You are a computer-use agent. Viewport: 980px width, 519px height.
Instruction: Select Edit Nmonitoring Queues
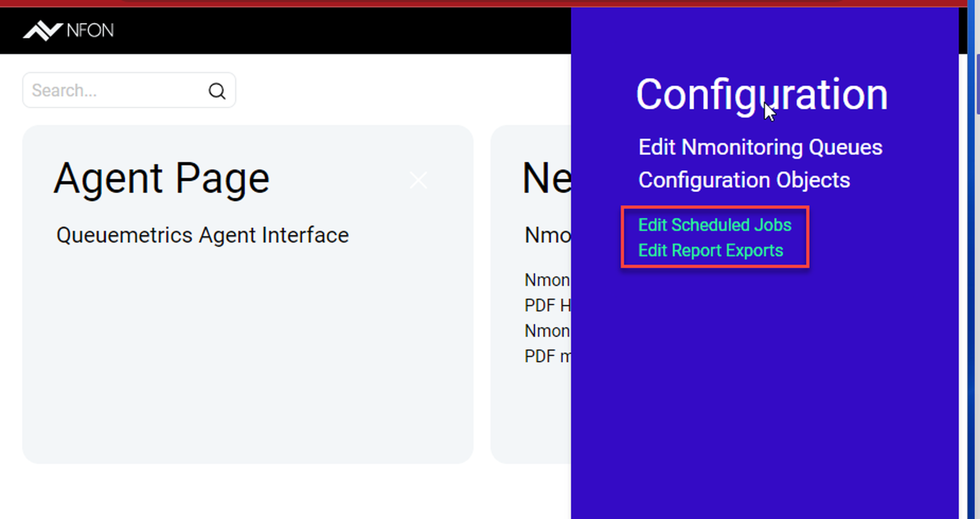[760, 148]
